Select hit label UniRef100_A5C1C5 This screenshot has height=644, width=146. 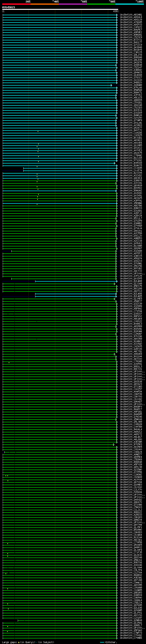pos(131,98)
